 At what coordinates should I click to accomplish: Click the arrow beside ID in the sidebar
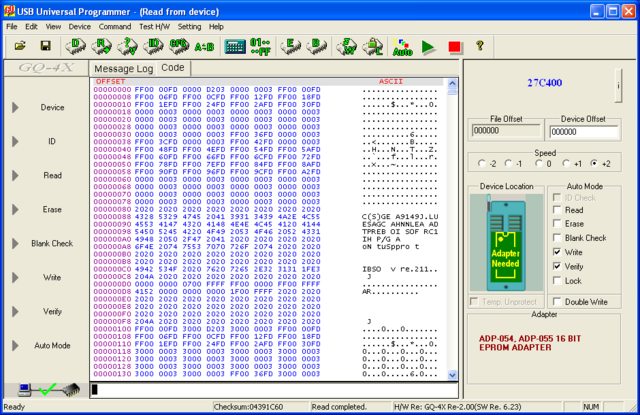(15, 141)
